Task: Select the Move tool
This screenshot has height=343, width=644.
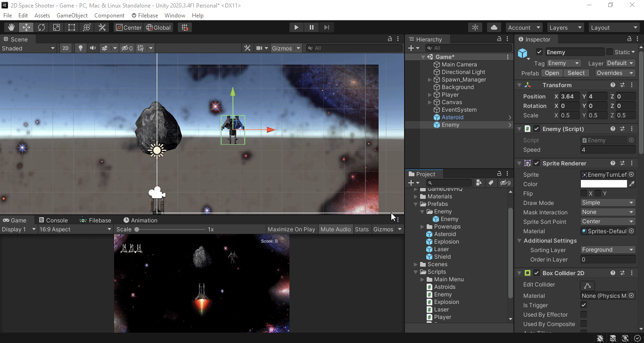Action: click(x=26, y=27)
